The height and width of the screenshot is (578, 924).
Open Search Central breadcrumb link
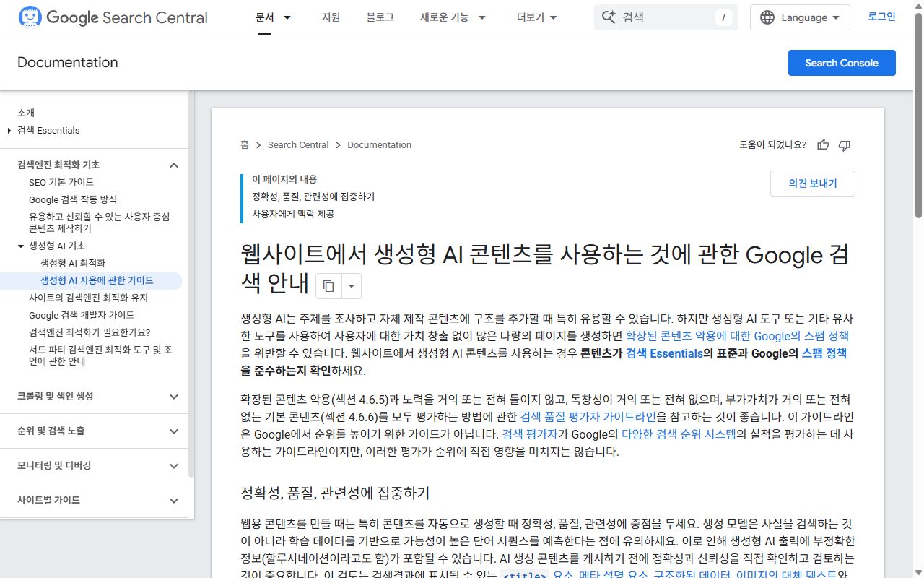[x=298, y=145]
